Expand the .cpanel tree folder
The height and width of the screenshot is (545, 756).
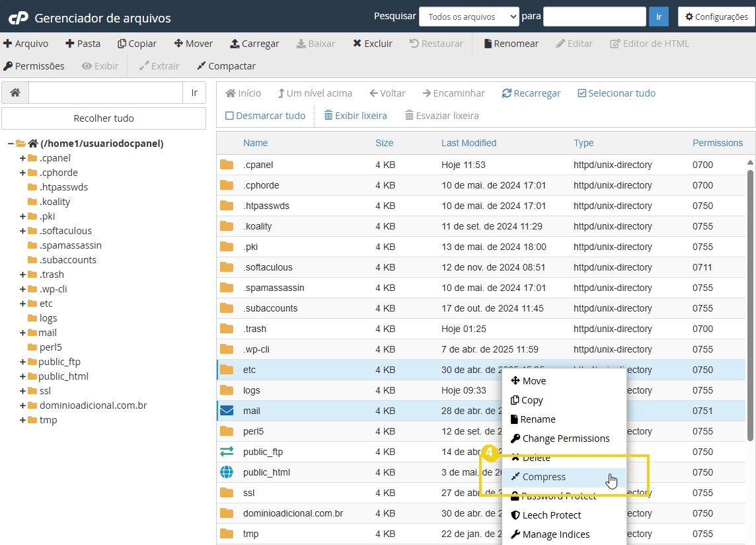22,158
